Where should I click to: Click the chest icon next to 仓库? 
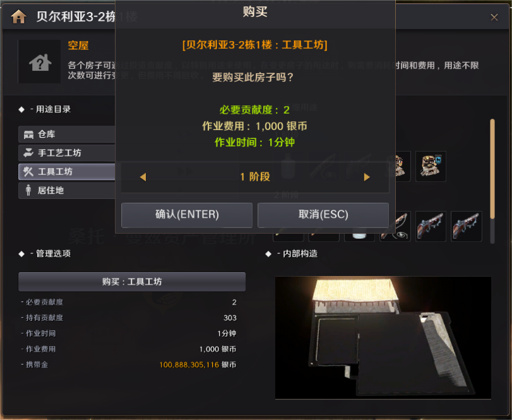(28, 135)
